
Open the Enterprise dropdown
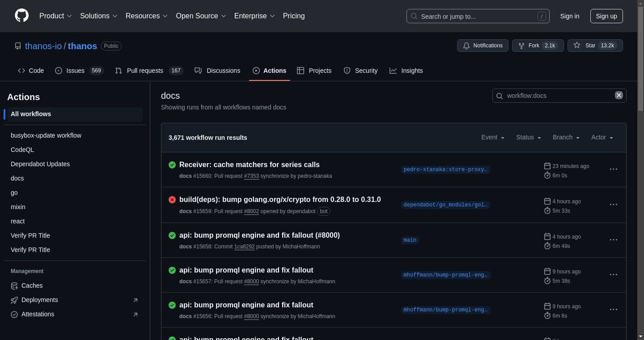pyautogui.click(x=254, y=16)
